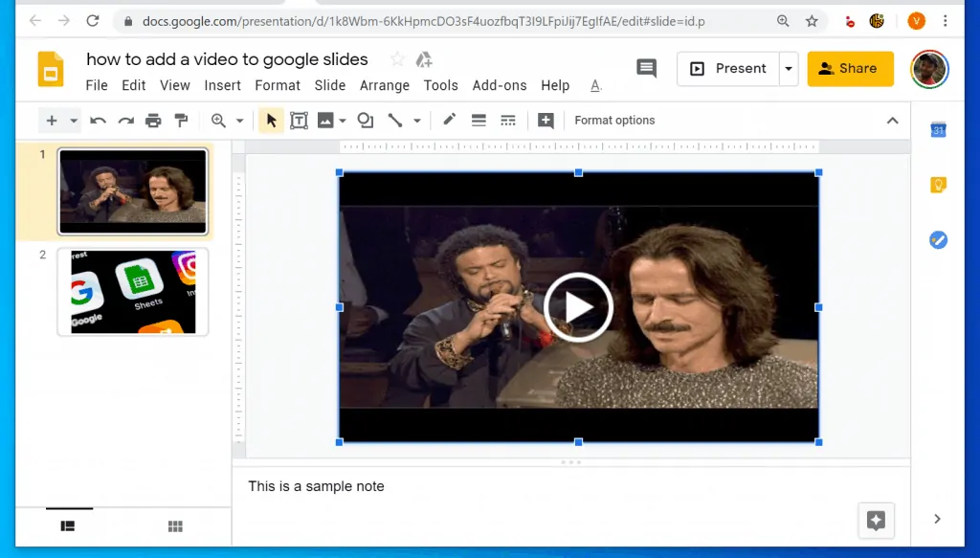Open the Arrange menu
The height and width of the screenshot is (558, 980).
pos(384,85)
